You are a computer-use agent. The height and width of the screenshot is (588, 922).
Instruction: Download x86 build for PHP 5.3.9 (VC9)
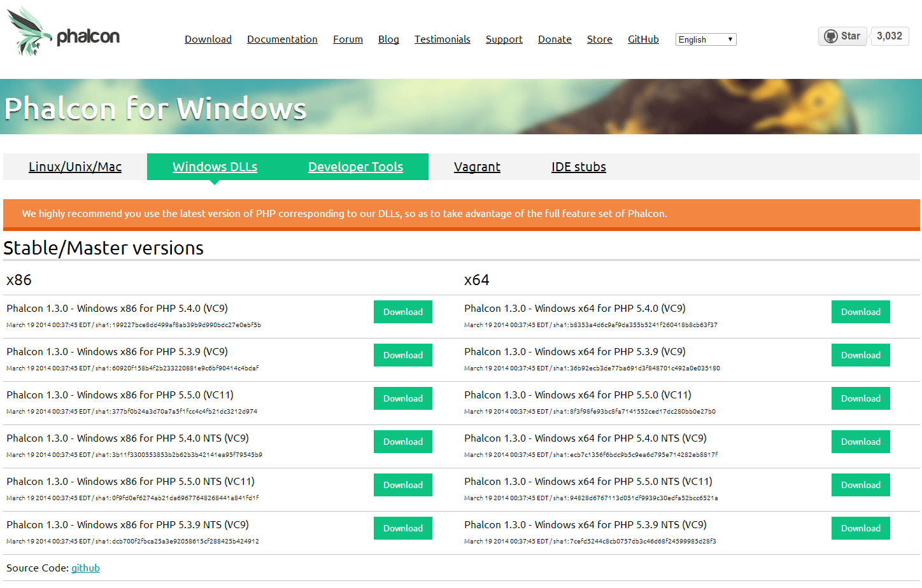tap(403, 355)
